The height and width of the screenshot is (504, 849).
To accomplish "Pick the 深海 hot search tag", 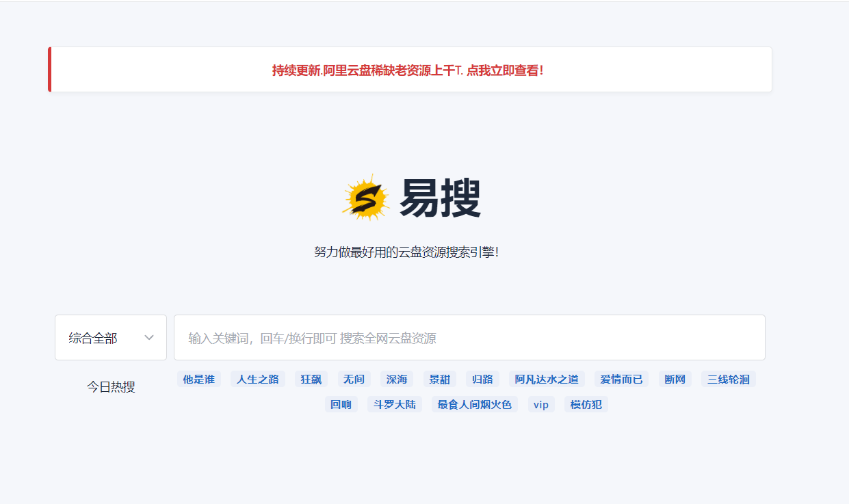I will click(x=397, y=379).
